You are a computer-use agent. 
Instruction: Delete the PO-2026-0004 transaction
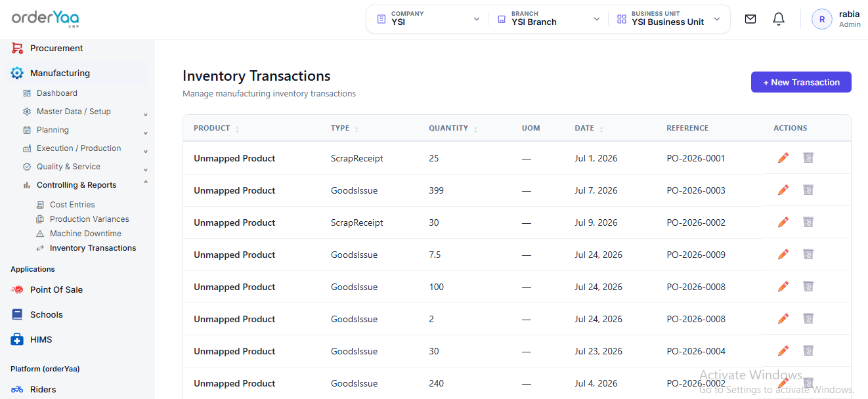808,351
